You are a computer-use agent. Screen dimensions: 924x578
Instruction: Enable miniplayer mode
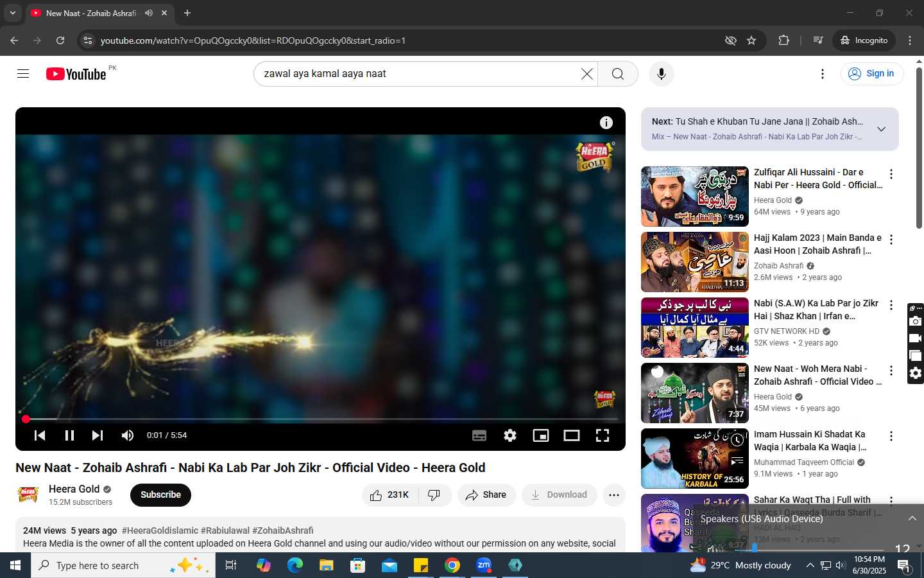click(541, 435)
